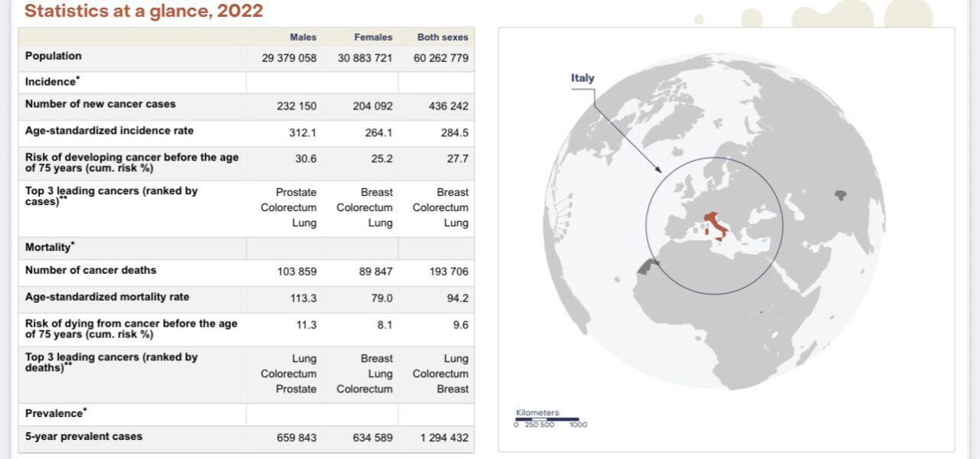Click the Prevalence section heading

pyautogui.click(x=55, y=413)
